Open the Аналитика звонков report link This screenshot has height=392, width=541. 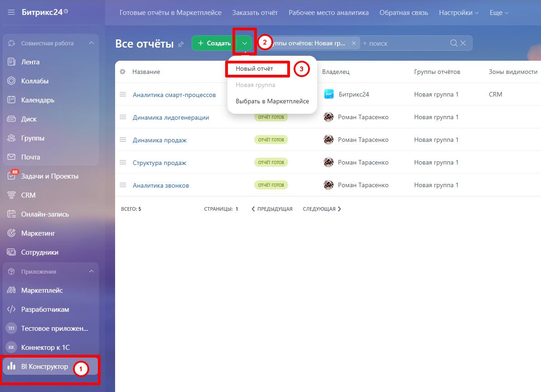click(x=161, y=185)
